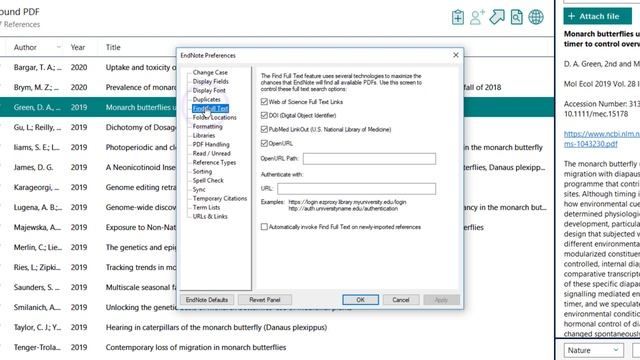Click the new reference clipboard icon
Image resolution: width=640 pixels, height=360 pixels.
458,17
